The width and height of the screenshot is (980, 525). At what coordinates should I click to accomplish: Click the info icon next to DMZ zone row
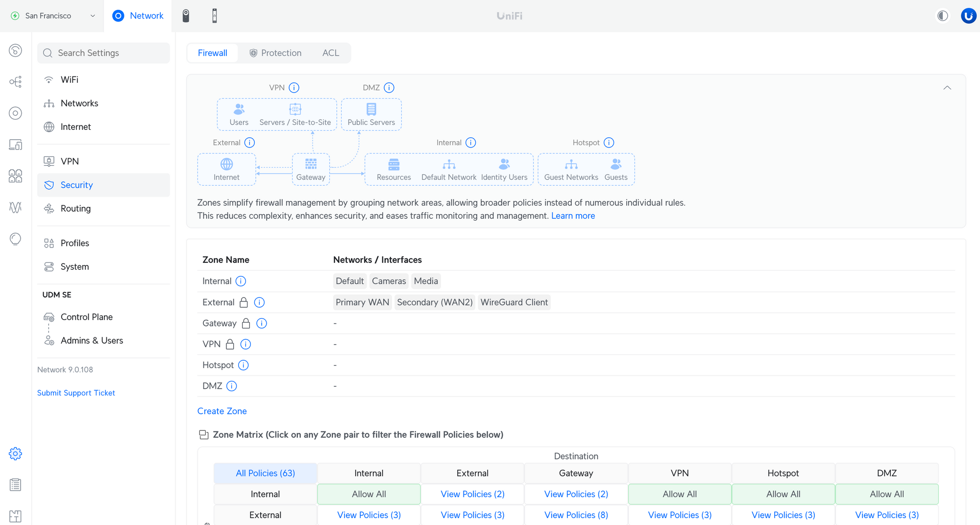point(232,386)
